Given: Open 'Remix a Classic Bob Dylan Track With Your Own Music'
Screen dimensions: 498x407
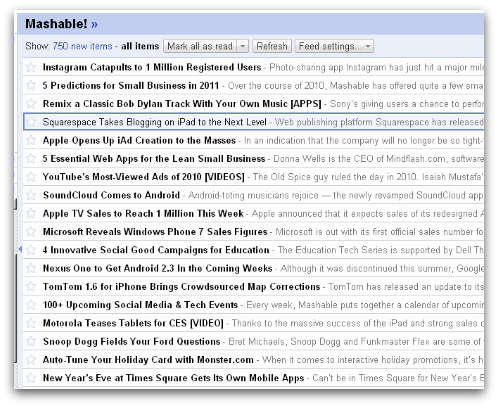Looking at the screenshot, I should (182, 104).
